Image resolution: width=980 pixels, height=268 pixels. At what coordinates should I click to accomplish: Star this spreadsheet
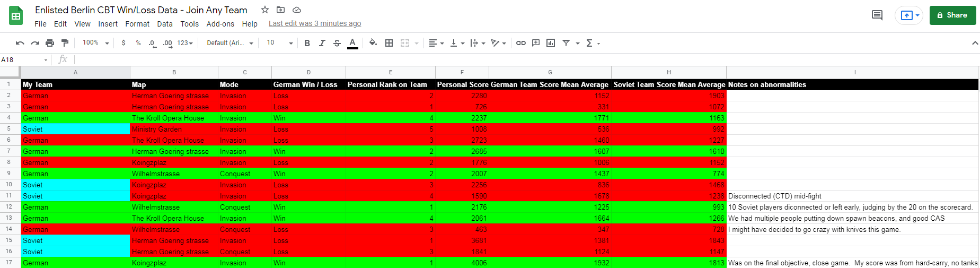pos(265,10)
